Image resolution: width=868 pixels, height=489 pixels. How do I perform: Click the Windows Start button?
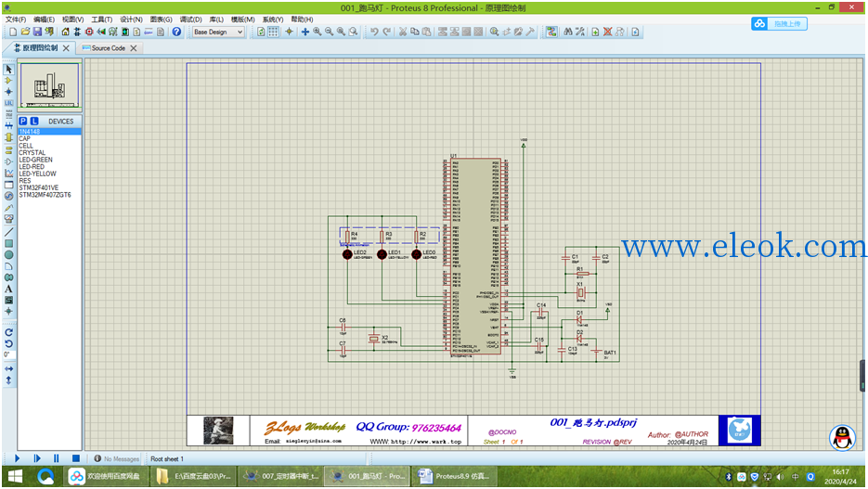15,476
